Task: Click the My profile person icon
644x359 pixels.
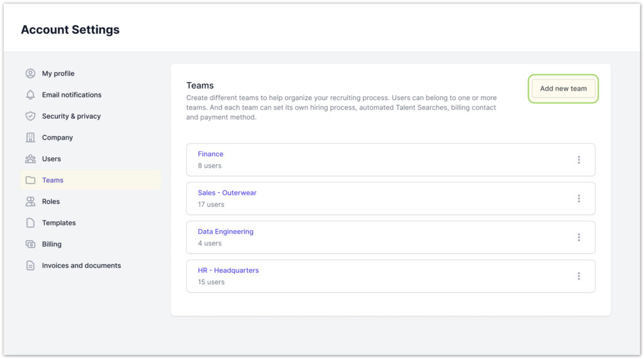Action: (x=30, y=74)
